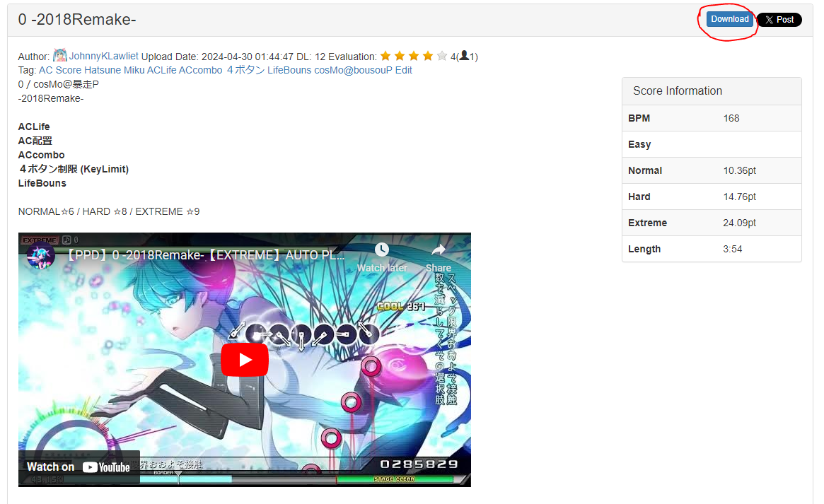Rate with the first gold star
Image resolution: width=824 pixels, height=504 pixels.
(385, 56)
